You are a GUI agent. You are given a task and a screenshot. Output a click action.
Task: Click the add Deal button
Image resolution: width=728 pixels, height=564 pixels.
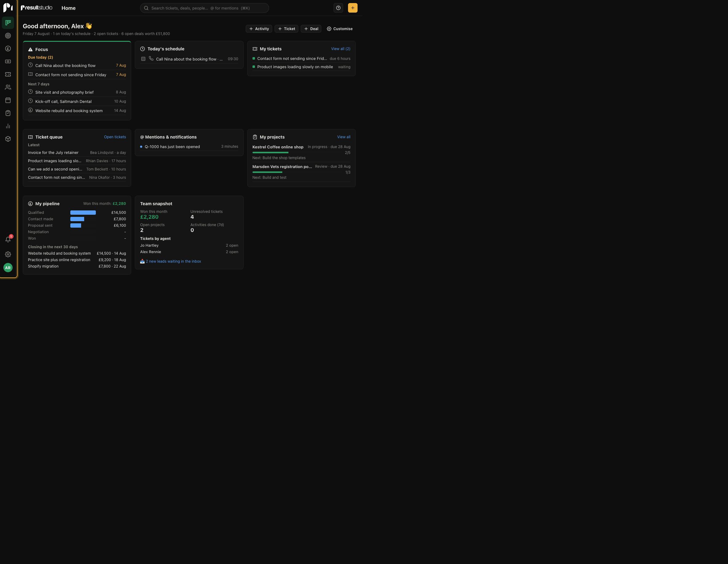[x=311, y=29]
